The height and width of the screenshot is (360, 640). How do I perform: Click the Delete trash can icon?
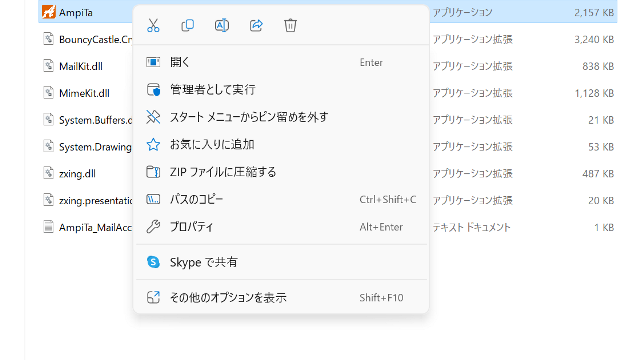coord(290,26)
